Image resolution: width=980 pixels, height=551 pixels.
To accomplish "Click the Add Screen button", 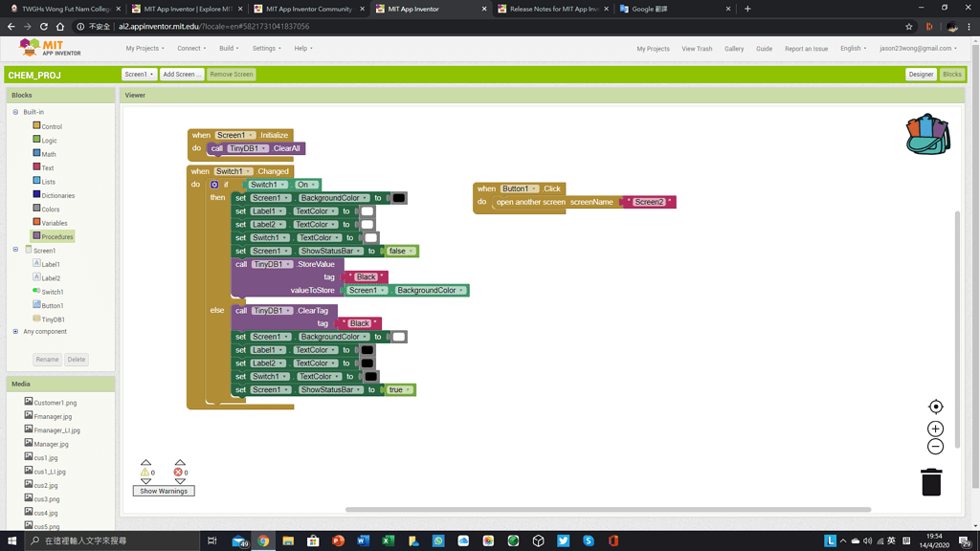I will point(182,73).
